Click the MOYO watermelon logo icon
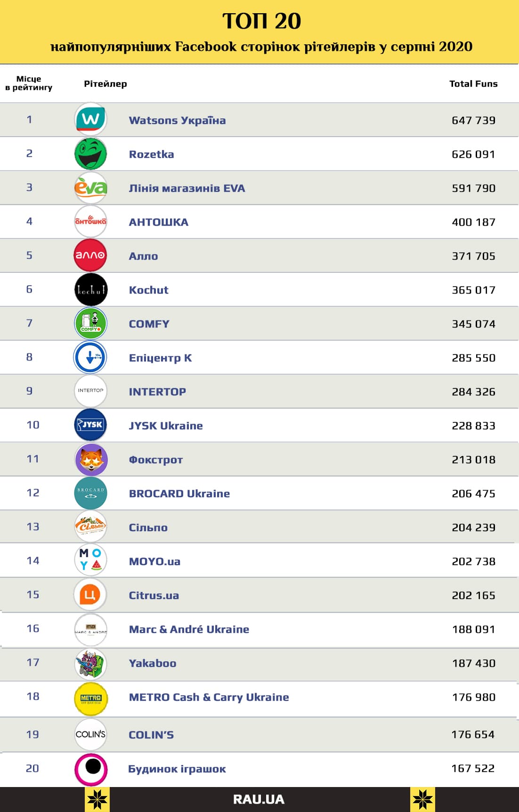The height and width of the screenshot is (812, 519). 90,559
